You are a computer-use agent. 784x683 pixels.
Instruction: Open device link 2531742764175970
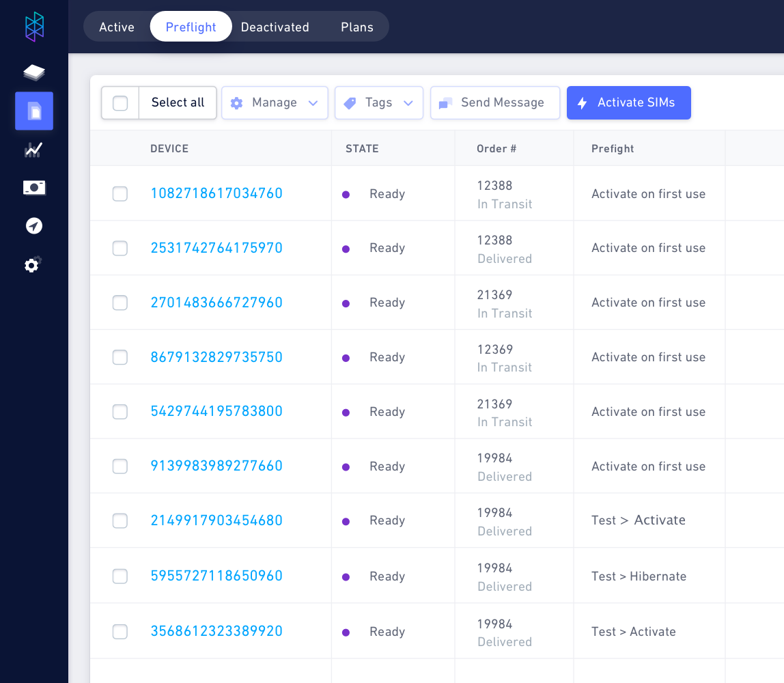(216, 247)
